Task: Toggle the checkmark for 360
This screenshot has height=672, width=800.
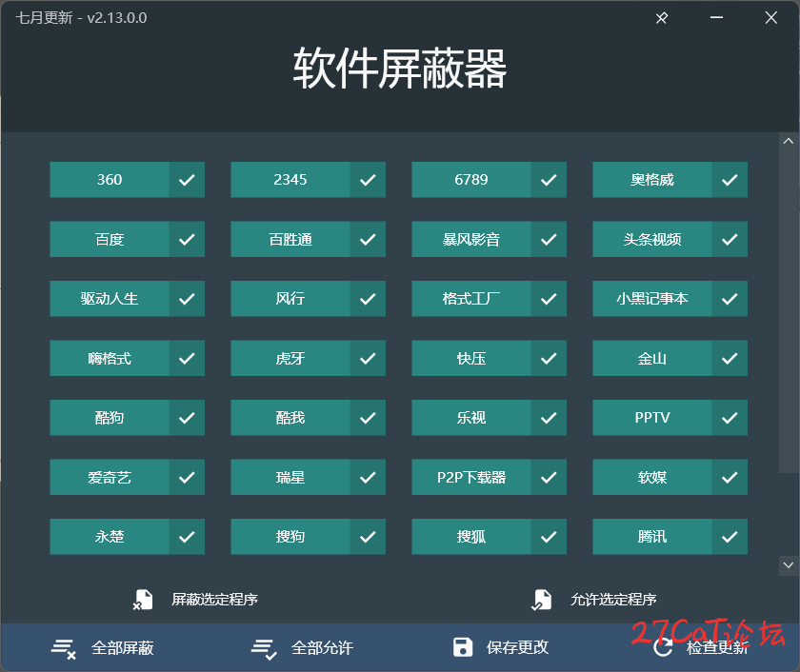Action: [x=187, y=180]
